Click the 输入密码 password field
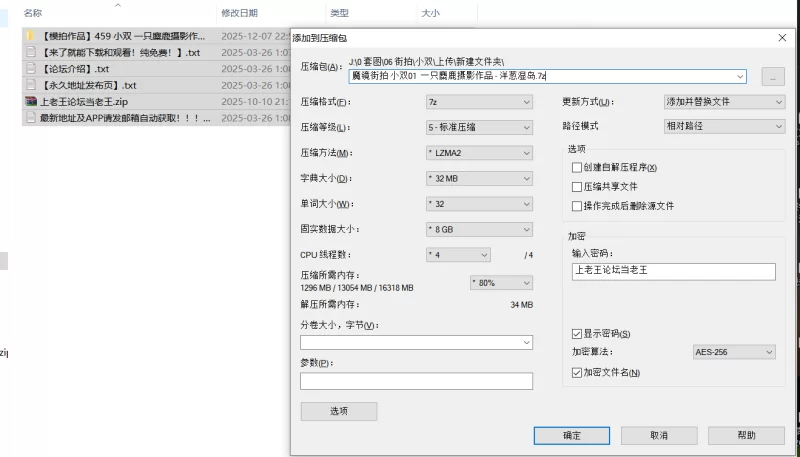 [x=673, y=271]
